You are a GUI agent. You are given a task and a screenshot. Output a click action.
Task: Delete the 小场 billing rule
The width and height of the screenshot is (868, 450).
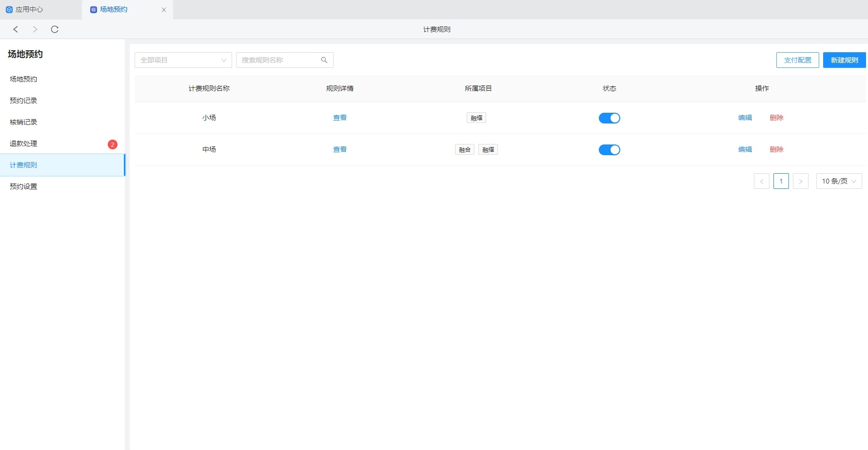coord(777,118)
